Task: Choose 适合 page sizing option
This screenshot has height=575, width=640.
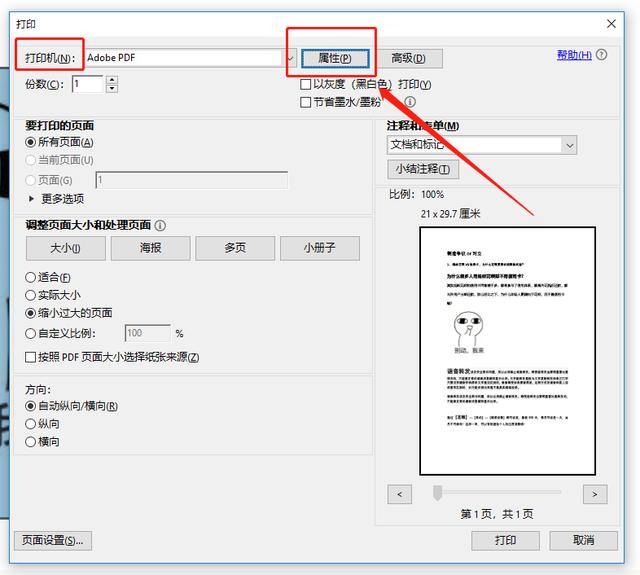Action: 30,278
